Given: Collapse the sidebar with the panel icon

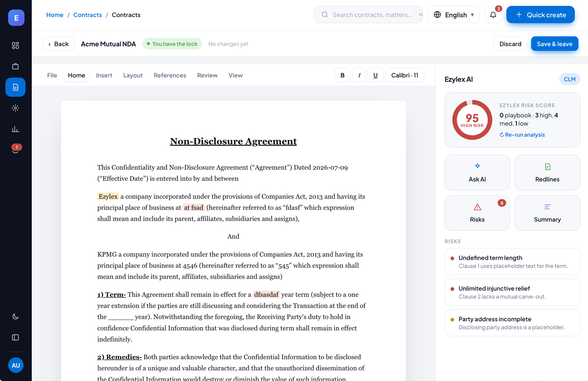Looking at the screenshot, I should tap(15, 337).
